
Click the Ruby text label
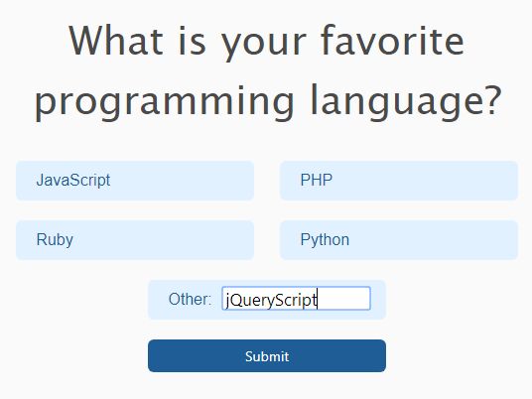click(x=55, y=240)
